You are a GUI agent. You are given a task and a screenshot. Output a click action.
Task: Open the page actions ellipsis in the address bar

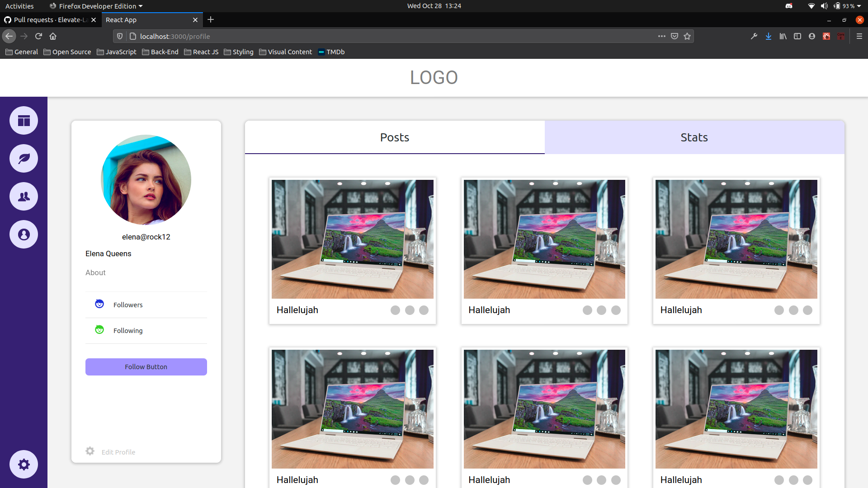coord(662,36)
